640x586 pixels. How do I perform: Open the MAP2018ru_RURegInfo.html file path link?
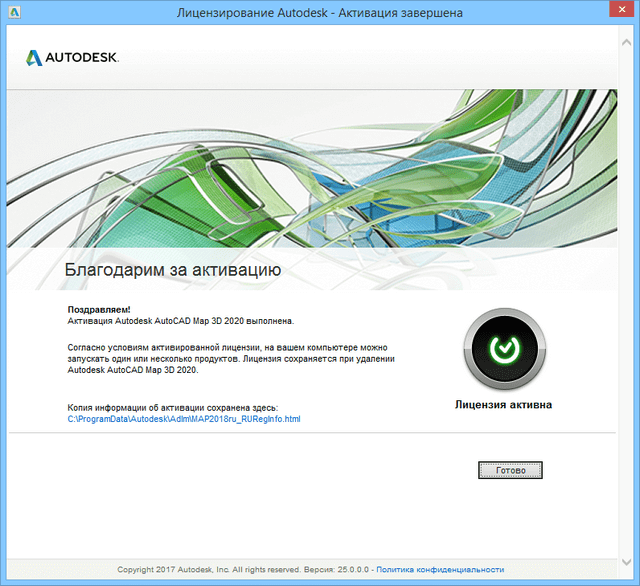183,419
